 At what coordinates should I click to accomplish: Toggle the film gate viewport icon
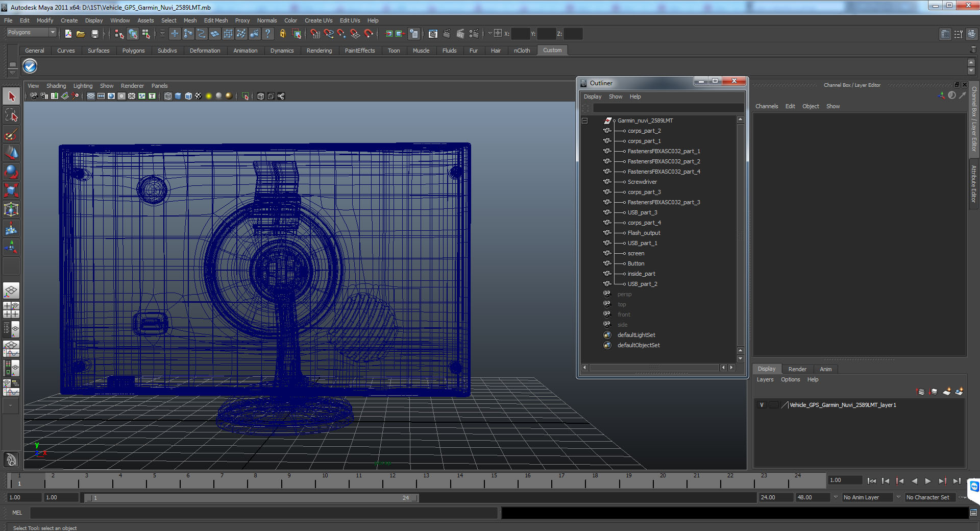pyautogui.click(x=101, y=96)
